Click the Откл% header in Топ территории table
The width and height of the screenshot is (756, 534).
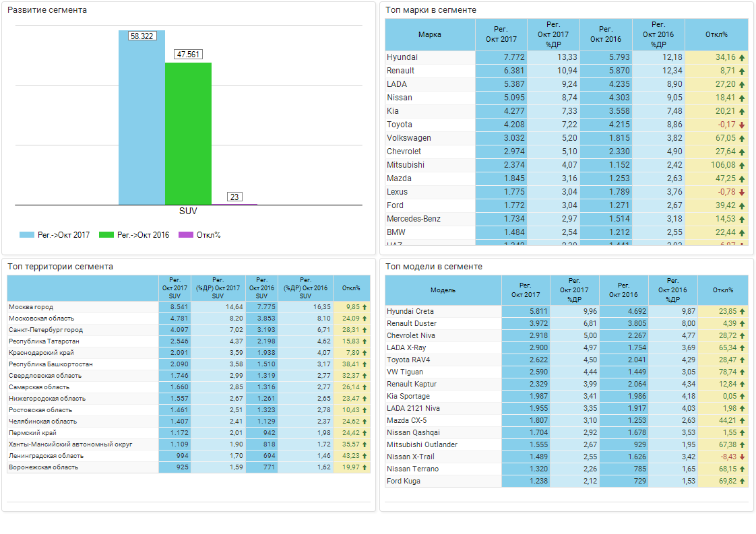[352, 288]
